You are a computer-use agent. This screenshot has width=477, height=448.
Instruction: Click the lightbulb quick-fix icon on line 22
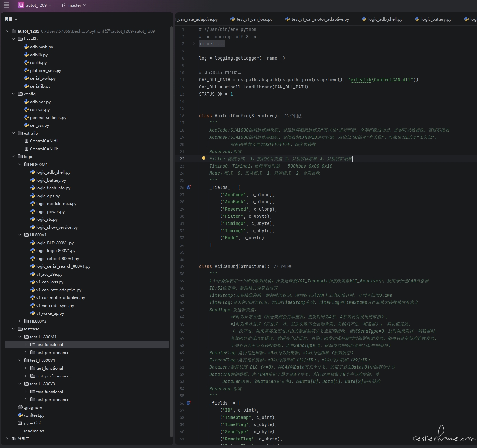(203, 159)
